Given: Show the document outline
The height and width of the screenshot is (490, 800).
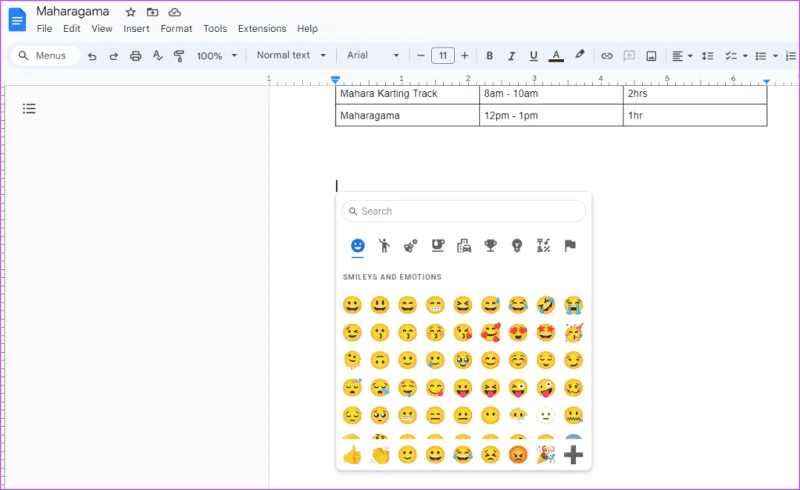Looking at the screenshot, I should pyautogui.click(x=29, y=108).
